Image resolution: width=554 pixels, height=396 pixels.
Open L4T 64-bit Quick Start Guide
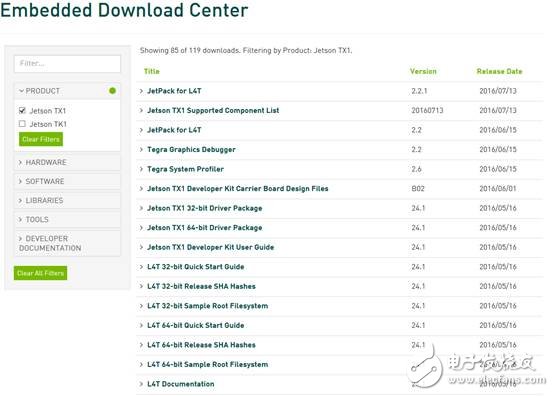pyautogui.click(x=196, y=325)
